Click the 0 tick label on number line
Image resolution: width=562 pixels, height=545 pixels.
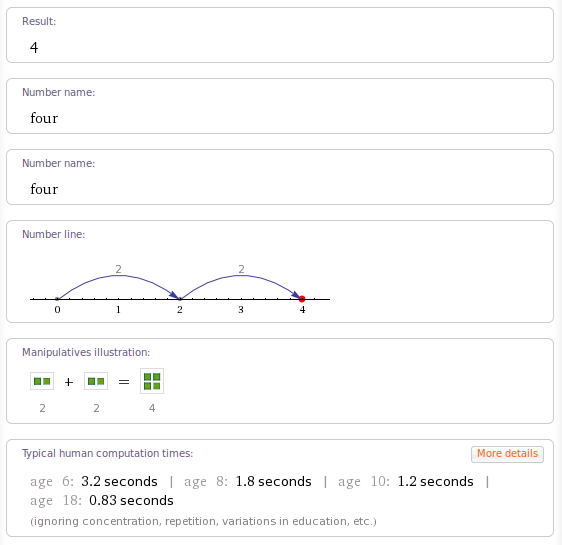[x=57, y=310]
